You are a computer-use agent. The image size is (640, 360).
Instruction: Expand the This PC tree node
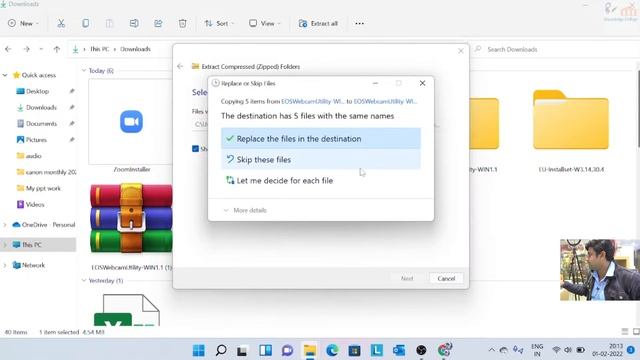point(5,245)
